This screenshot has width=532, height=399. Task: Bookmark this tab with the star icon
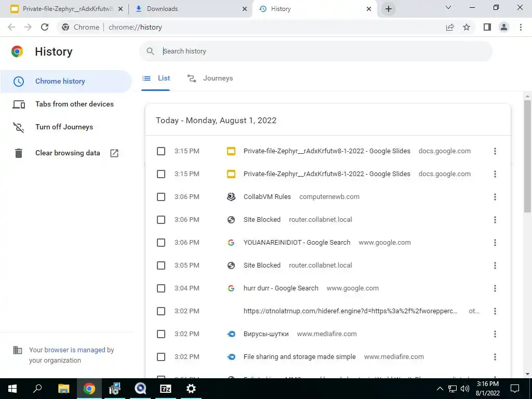coord(467,27)
